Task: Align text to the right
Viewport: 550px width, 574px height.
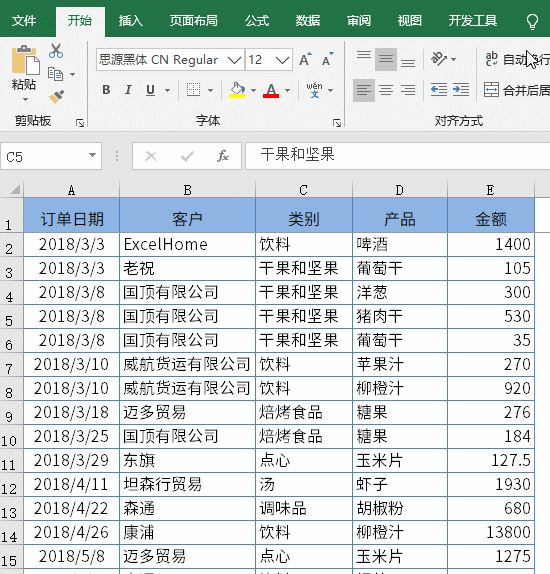Action: point(408,90)
